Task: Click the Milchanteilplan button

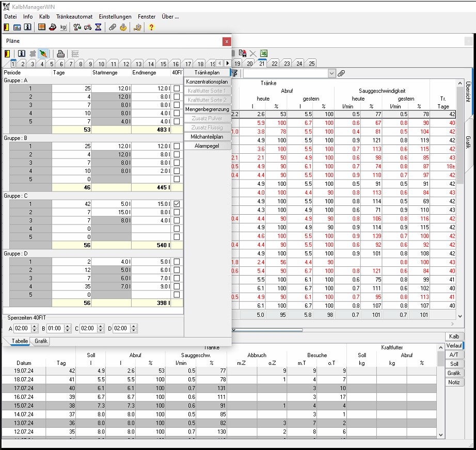Action: pyautogui.click(x=207, y=137)
